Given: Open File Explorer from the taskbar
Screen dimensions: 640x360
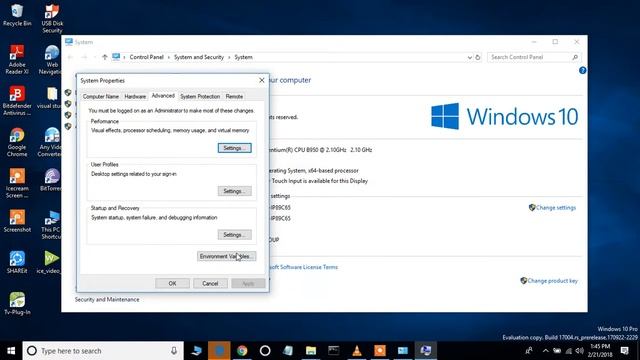Looking at the screenshot, I should pos(311,351).
